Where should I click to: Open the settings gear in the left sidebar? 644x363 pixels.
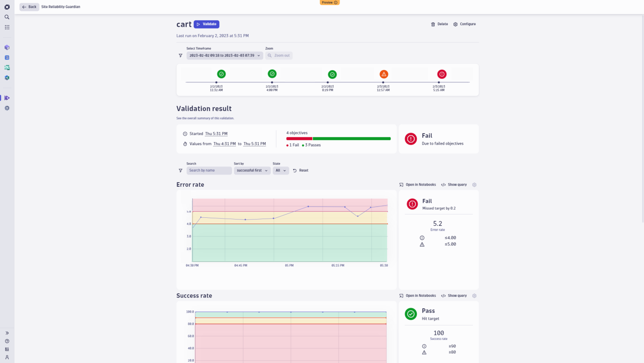click(7, 108)
